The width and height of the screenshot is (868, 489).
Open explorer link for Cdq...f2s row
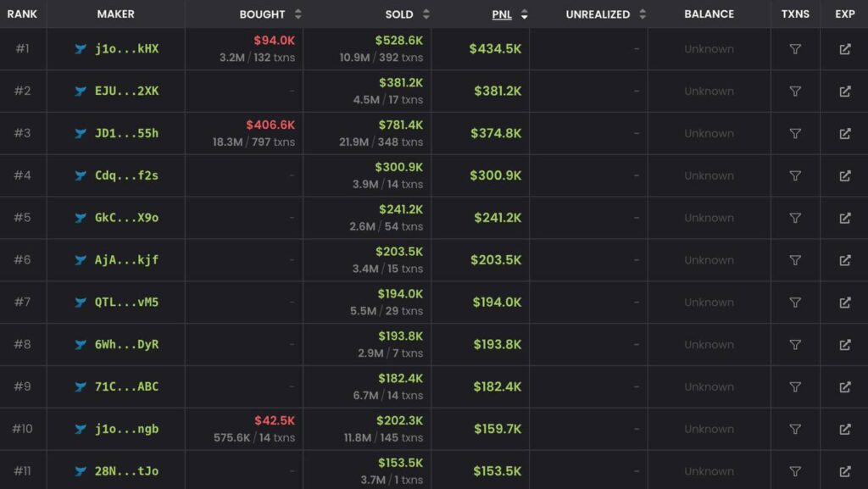(x=844, y=175)
